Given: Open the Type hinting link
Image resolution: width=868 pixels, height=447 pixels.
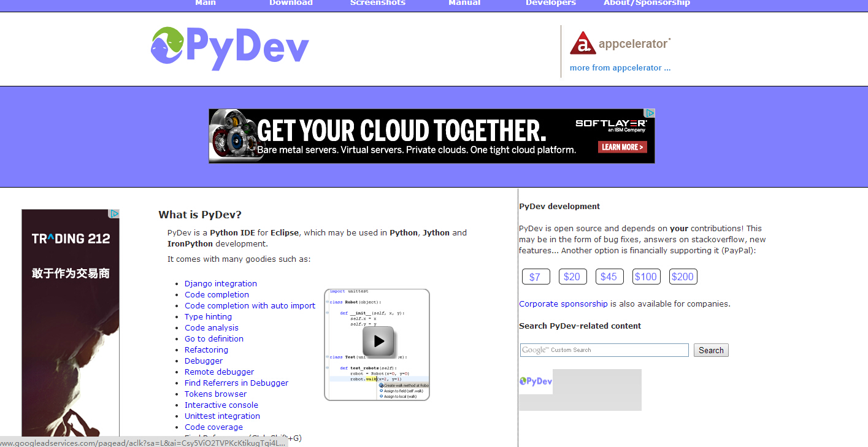Looking at the screenshot, I should pos(208,316).
